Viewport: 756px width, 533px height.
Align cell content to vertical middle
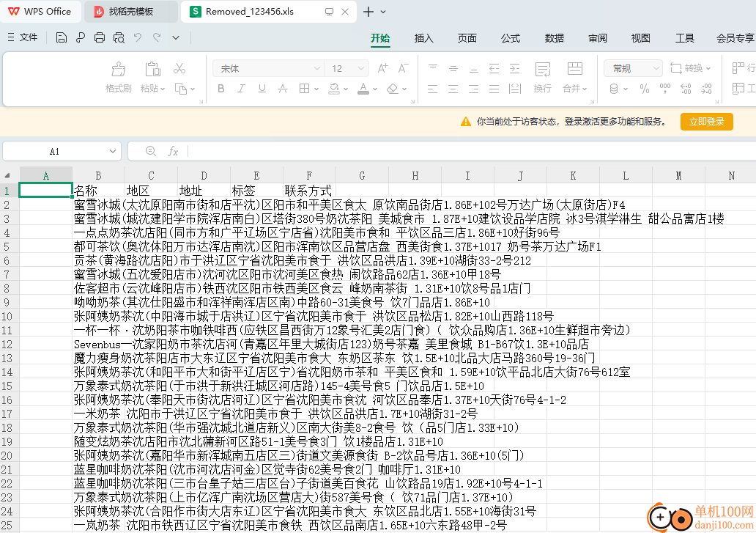[x=453, y=68]
